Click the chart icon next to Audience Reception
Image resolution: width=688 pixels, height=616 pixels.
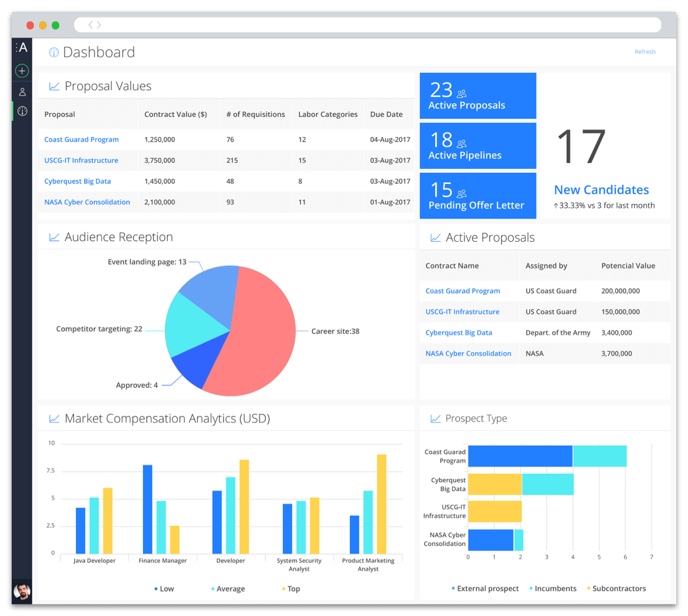[55, 237]
